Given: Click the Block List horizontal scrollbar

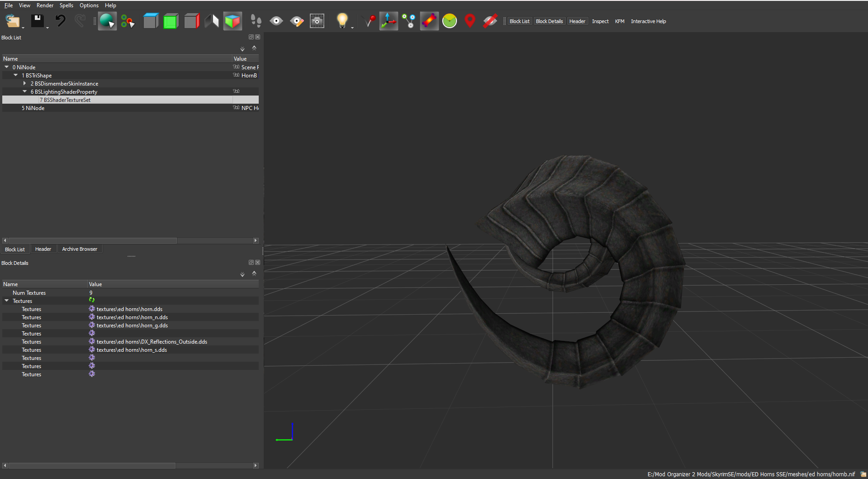Looking at the screenshot, I should click(x=93, y=240).
